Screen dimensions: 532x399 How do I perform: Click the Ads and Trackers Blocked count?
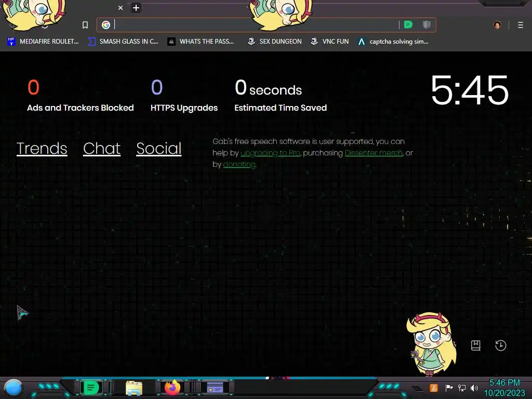point(33,87)
